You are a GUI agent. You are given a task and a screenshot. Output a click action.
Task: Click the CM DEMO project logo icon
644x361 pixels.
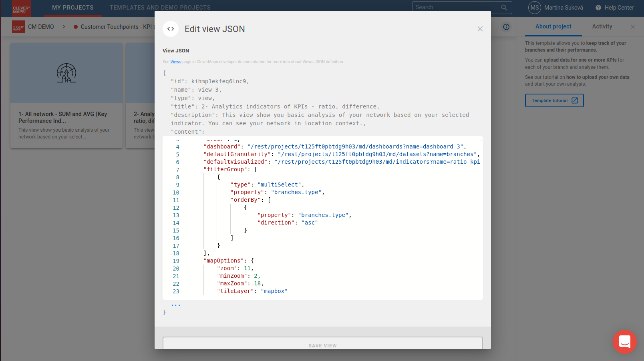[x=18, y=27]
